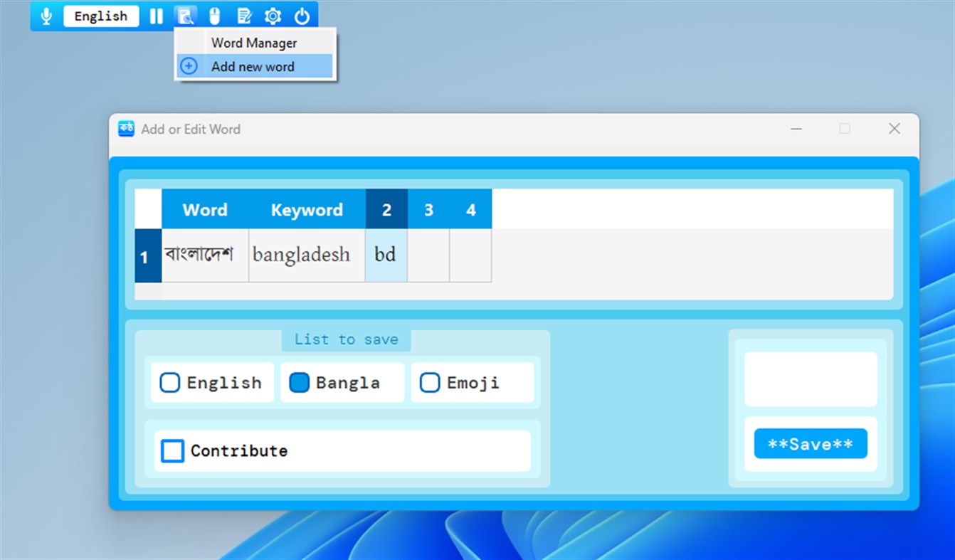This screenshot has width=955, height=560.
Task: Click the English language button
Action: pos(100,16)
